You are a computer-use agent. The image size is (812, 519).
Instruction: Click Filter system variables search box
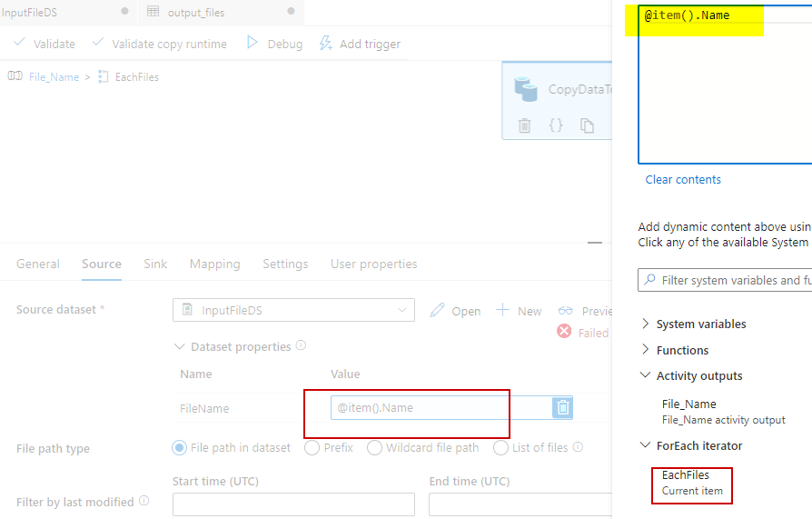[725, 280]
